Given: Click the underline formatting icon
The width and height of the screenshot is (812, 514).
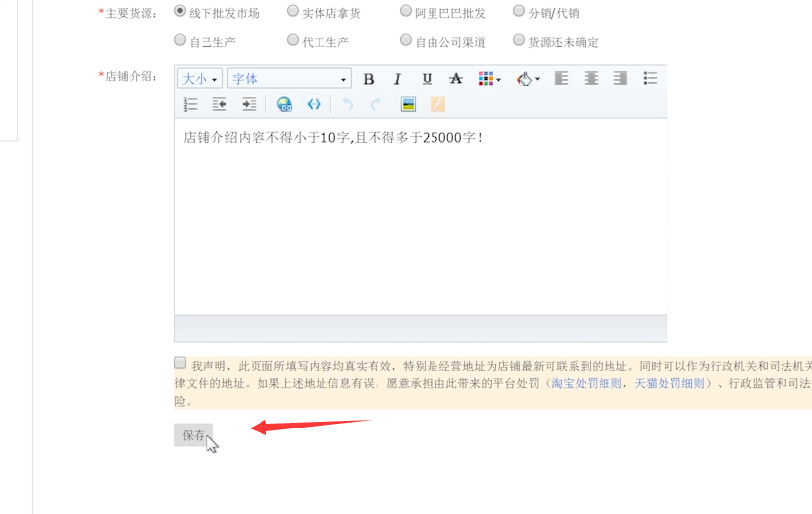Looking at the screenshot, I should (x=427, y=79).
